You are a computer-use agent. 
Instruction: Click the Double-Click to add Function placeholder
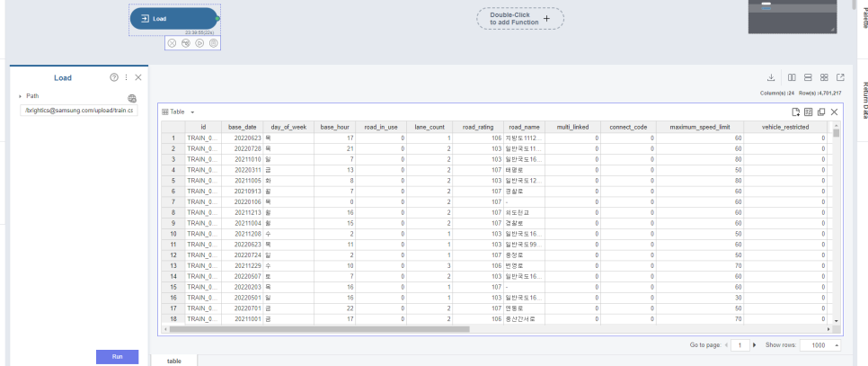pos(520,19)
